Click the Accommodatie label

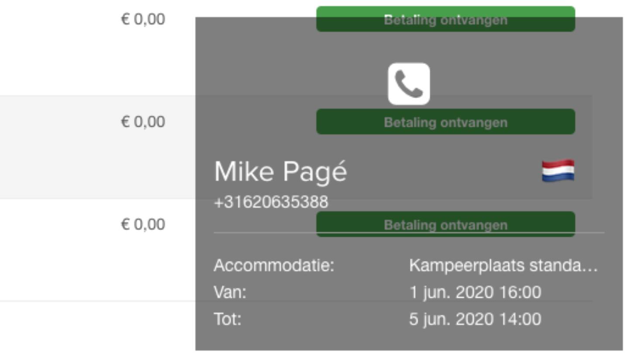pyautogui.click(x=274, y=265)
